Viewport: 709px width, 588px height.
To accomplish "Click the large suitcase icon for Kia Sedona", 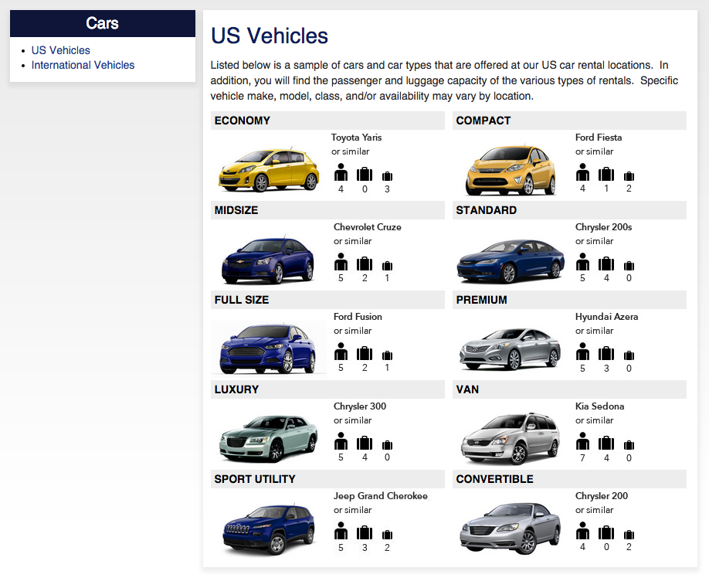I will click(606, 443).
